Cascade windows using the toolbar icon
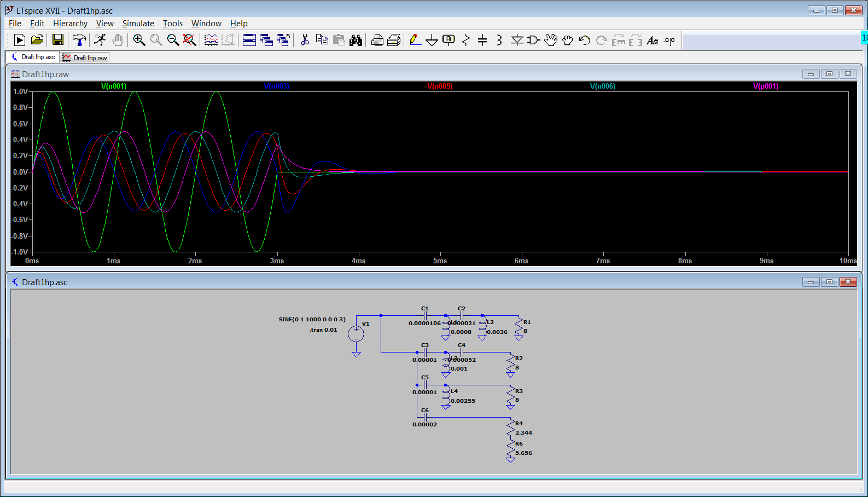 pos(266,40)
